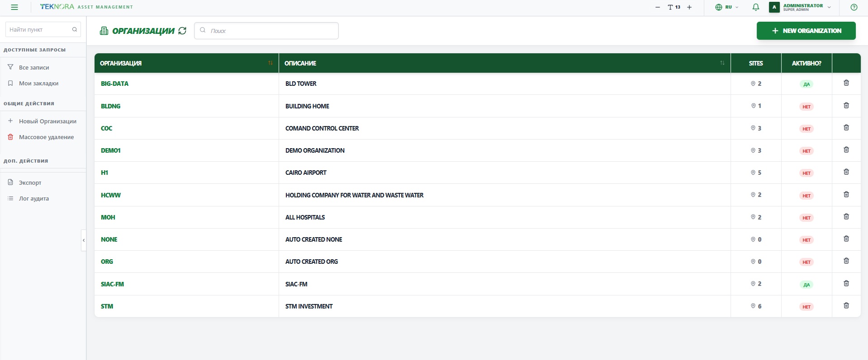Select Все записи in sidebar
Image resolution: width=868 pixels, height=360 pixels.
(34, 67)
